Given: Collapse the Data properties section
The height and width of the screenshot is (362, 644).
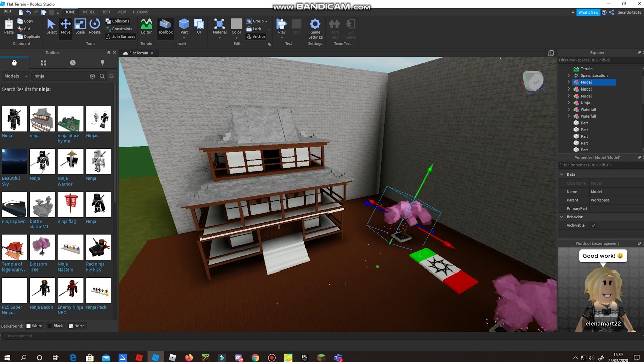Looking at the screenshot, I should (562, 174).
